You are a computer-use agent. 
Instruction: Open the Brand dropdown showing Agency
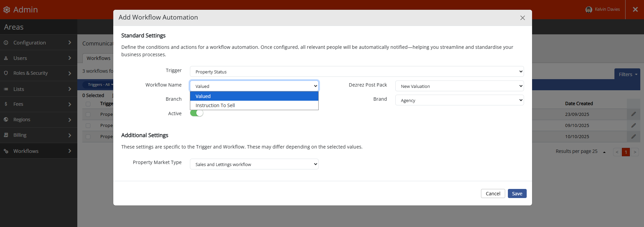pos(459,100)
